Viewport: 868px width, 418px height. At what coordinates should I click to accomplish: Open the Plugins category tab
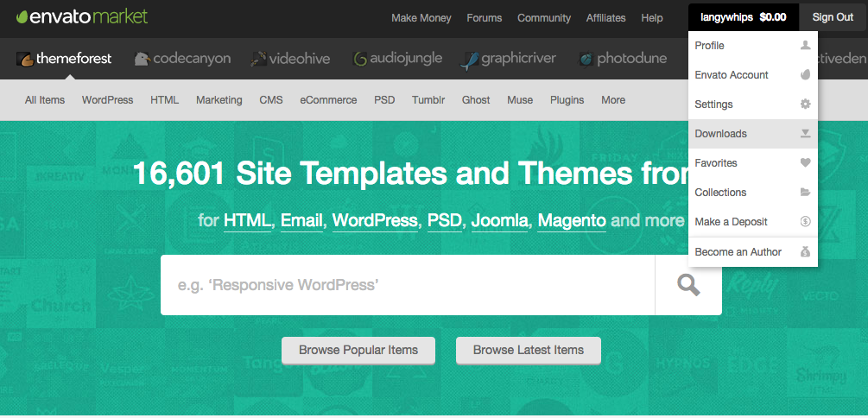(x=567, y=100)
